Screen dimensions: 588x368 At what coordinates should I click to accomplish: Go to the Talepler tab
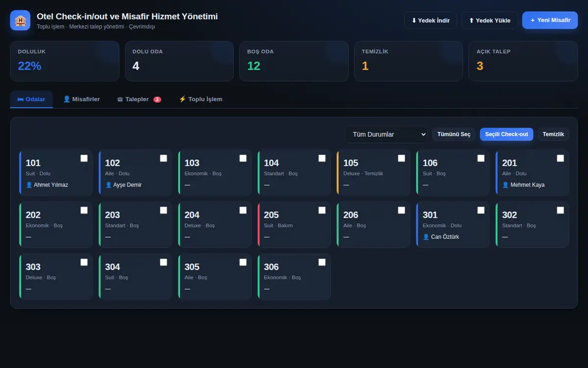[x=139, y=99]
